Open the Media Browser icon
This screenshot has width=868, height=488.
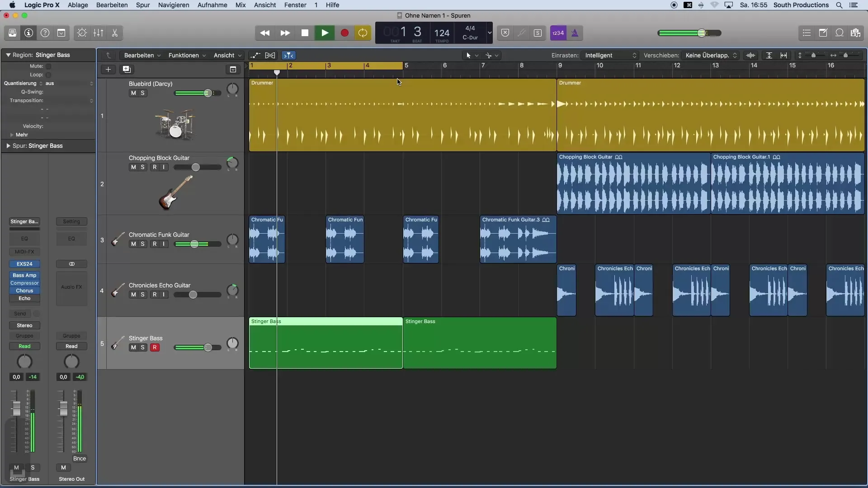(855, 33)
